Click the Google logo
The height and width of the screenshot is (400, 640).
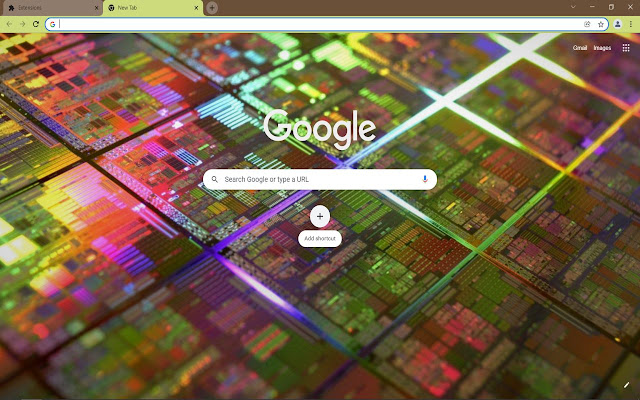[320, 129]
